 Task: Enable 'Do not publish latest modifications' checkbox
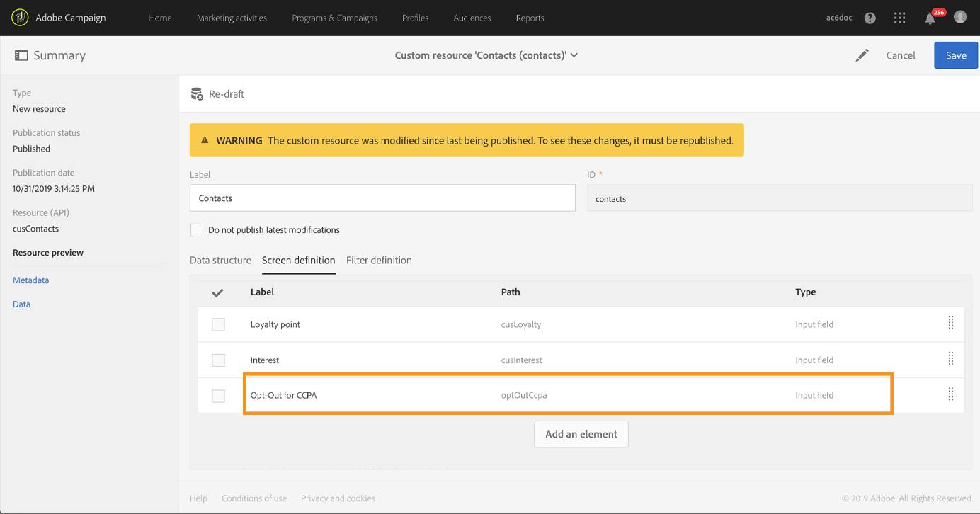pos(197,230)
